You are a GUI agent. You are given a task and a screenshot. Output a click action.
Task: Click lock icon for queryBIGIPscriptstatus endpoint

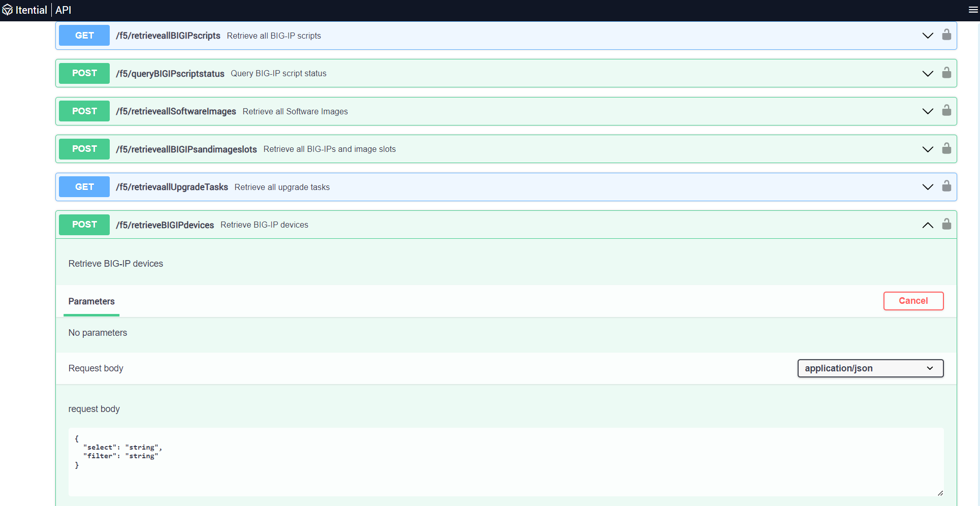(946, 73)
